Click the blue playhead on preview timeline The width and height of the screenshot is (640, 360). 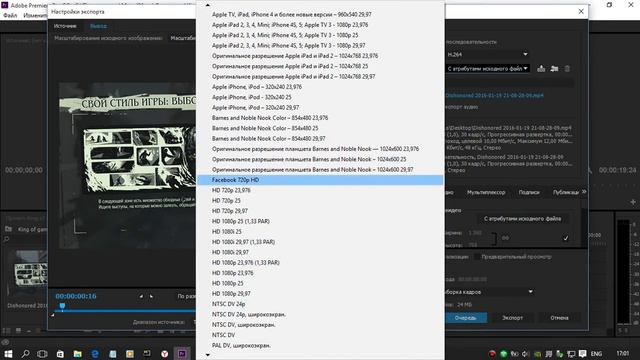(62, 306)
